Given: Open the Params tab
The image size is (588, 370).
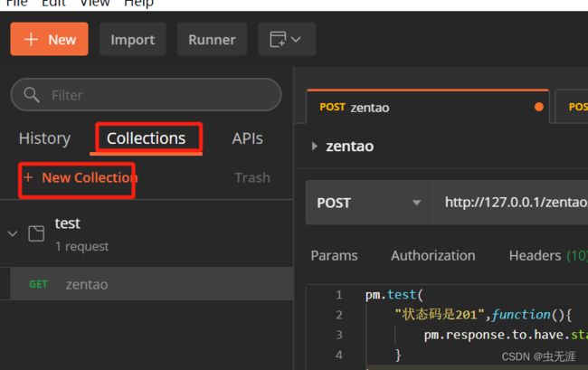Looking at the screenshot, I should click(x=334, y=256).
